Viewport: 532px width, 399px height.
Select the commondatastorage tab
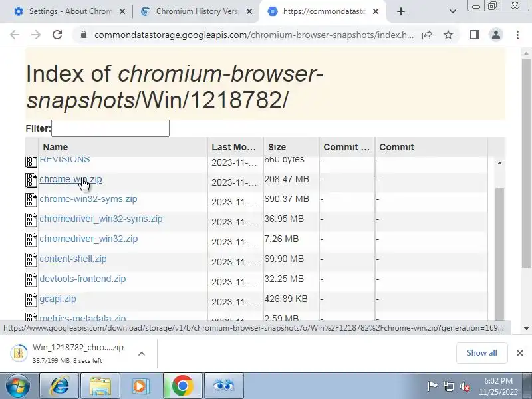(x=323, y=11)
